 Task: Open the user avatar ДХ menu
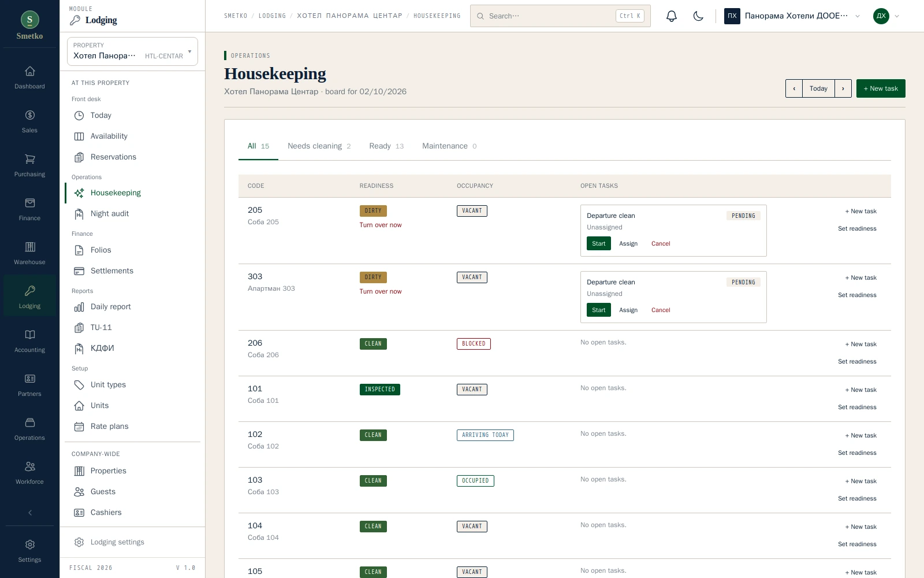(886, 16)
